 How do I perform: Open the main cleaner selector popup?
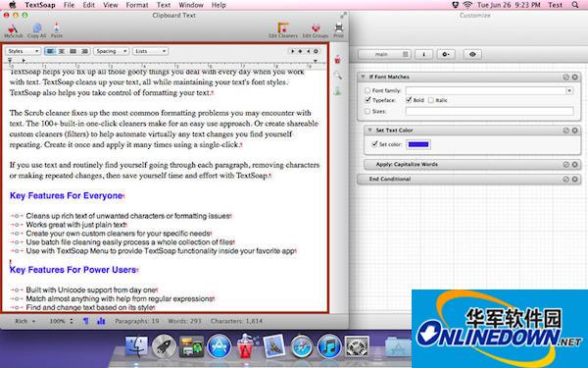[x=384, y=54]
